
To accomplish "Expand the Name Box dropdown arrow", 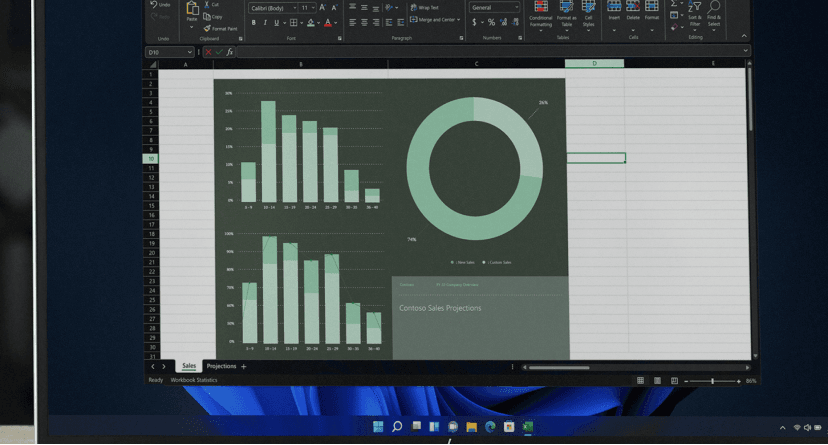I will (189, 51).
